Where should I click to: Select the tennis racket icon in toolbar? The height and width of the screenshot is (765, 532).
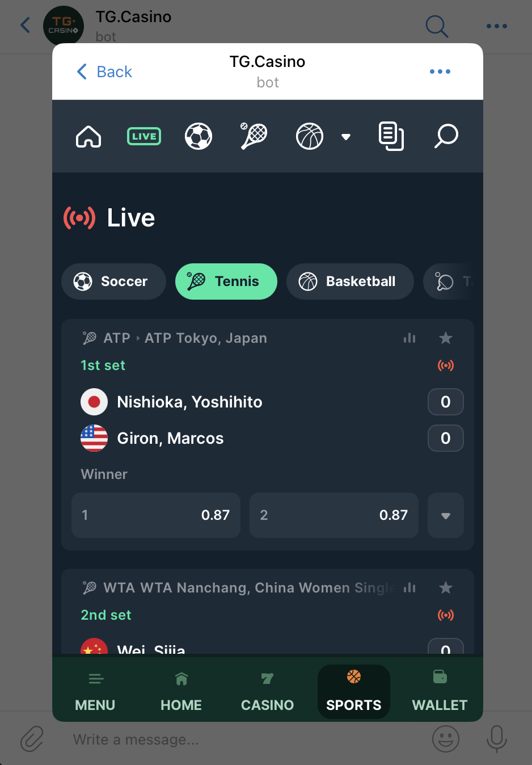point(254,136)
